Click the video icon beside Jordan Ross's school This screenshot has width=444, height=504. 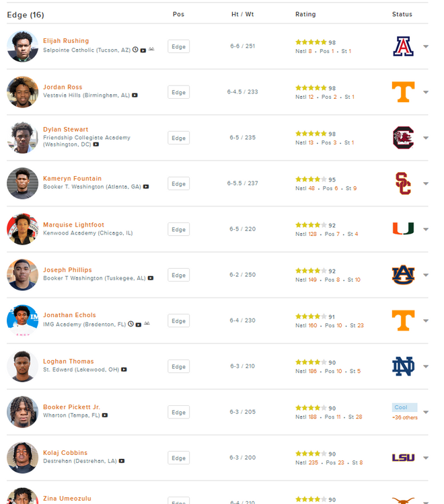(x=135, y=95)
